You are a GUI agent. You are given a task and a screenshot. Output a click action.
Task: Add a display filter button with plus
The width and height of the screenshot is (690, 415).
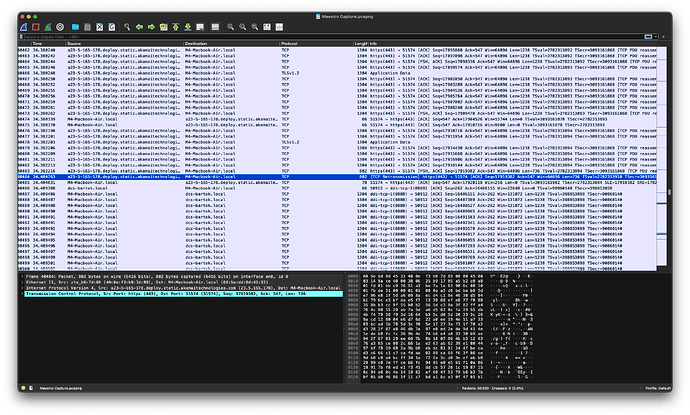[663, 37]
